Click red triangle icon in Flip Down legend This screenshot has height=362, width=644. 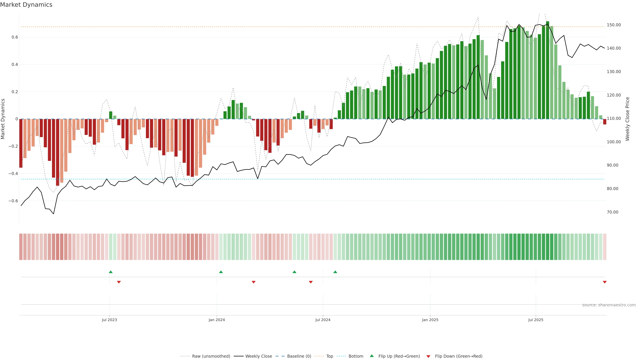[x=428, y=356]
